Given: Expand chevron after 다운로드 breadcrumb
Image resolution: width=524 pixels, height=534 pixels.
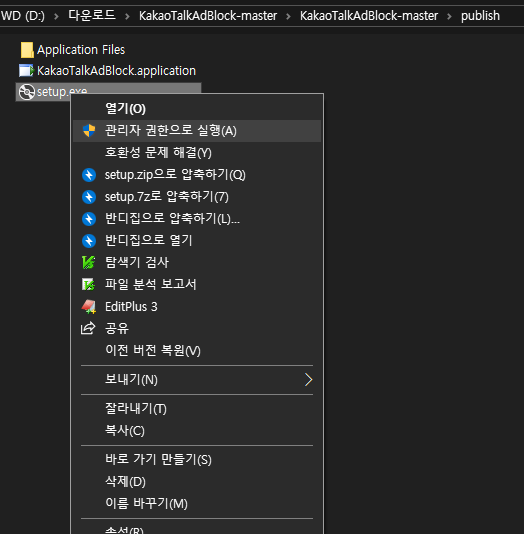Looking at the screenshot, I should (127, 16).
